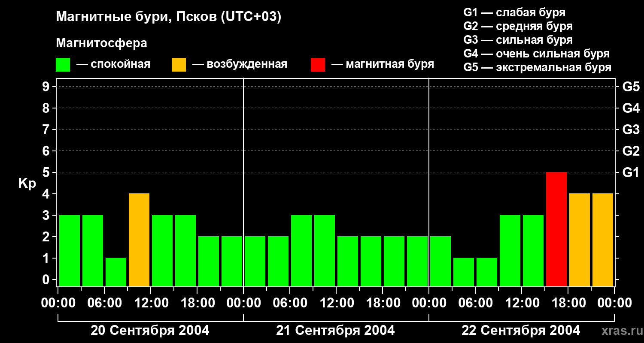Click the 'G2 — средняя буря' line

518,26
